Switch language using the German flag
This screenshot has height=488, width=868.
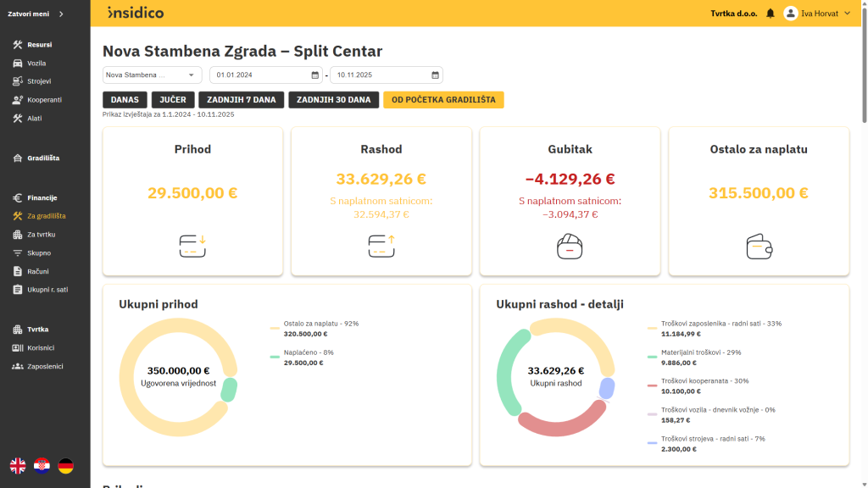click(65, 465)
